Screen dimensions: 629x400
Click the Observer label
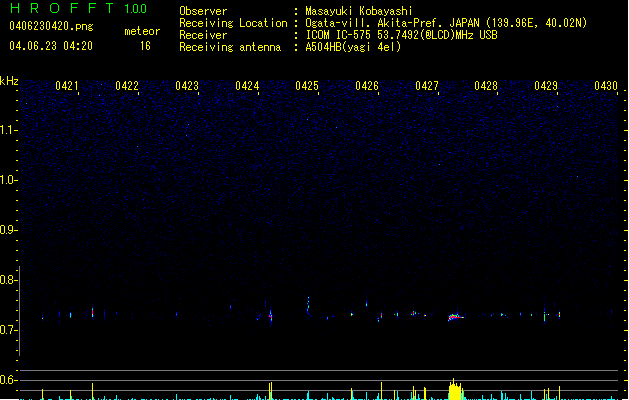203,11
